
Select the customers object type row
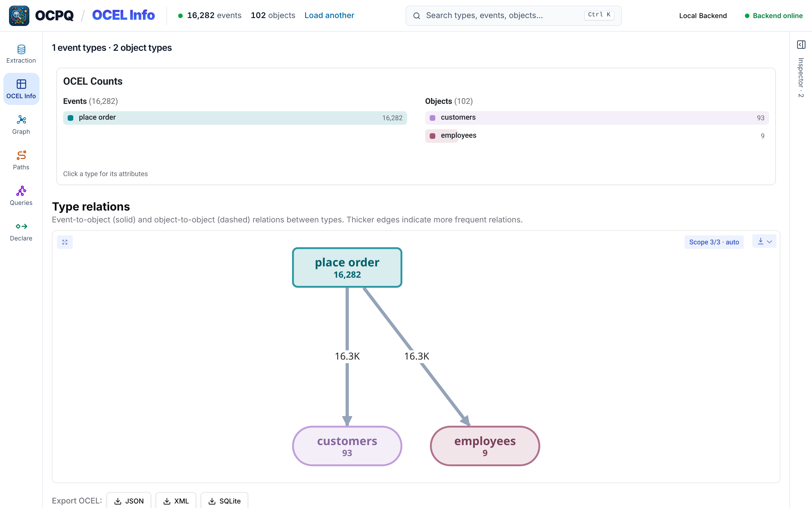(597, 118)
